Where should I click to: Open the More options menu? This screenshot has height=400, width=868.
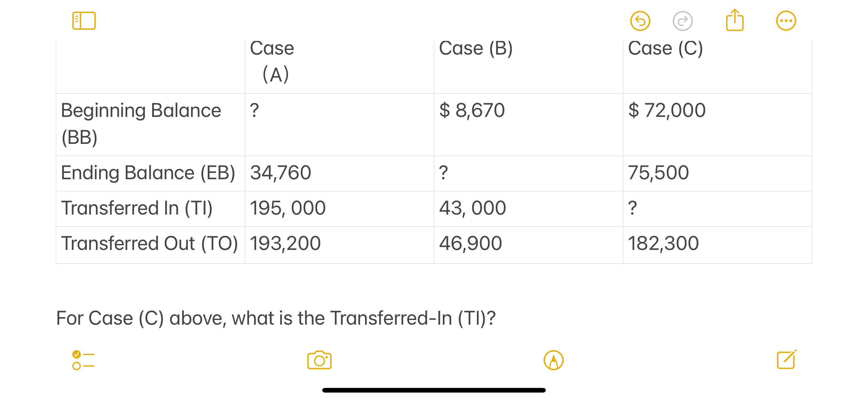click(786, 20)
